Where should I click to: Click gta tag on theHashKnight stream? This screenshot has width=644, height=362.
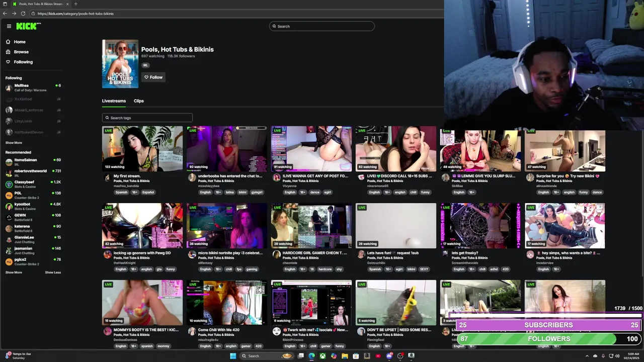159,269
